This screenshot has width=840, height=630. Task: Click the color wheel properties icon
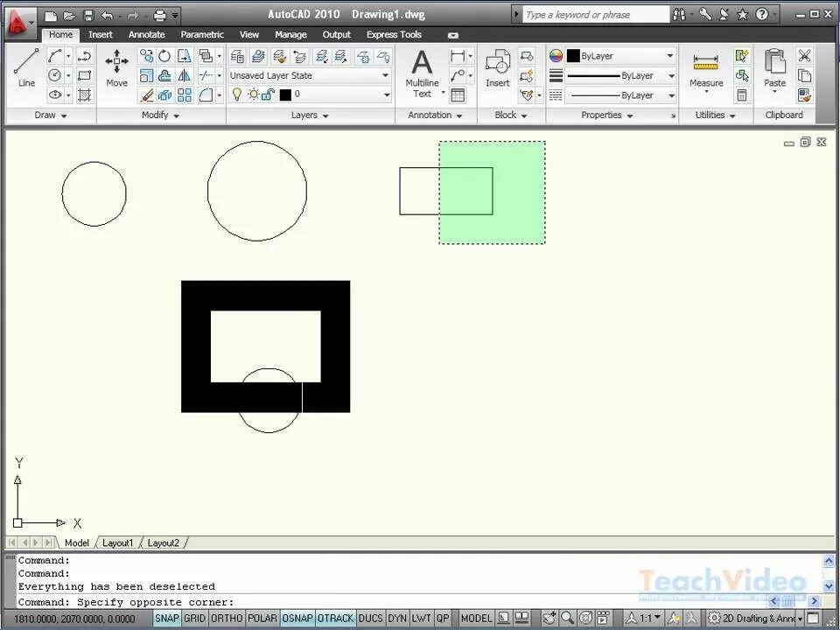pos(556,56)
